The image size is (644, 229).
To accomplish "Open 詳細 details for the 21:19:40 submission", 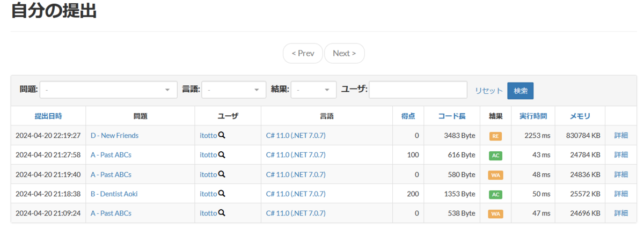I will [621, 174].
